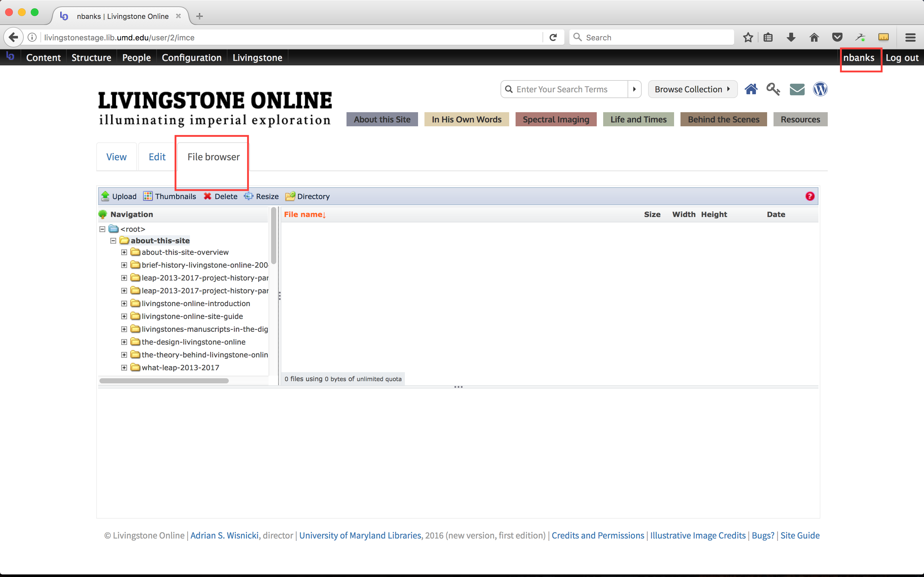Click the WordPress icon in the header

pyautogui.click(x=820, y=89)
